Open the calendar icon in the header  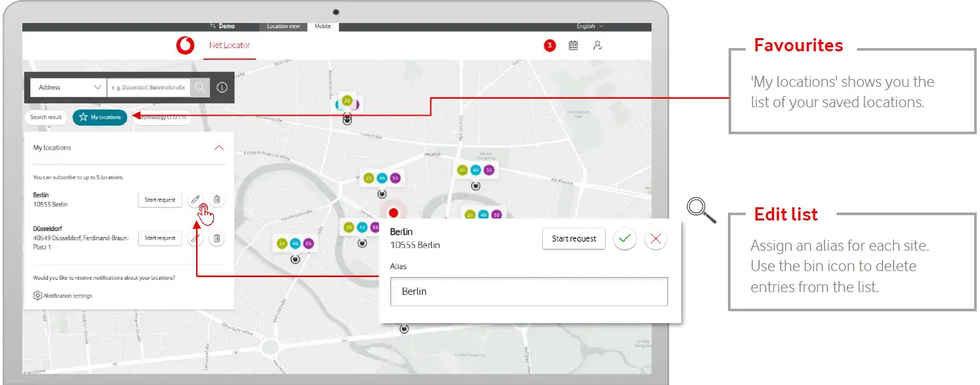(x=573, y=45)
